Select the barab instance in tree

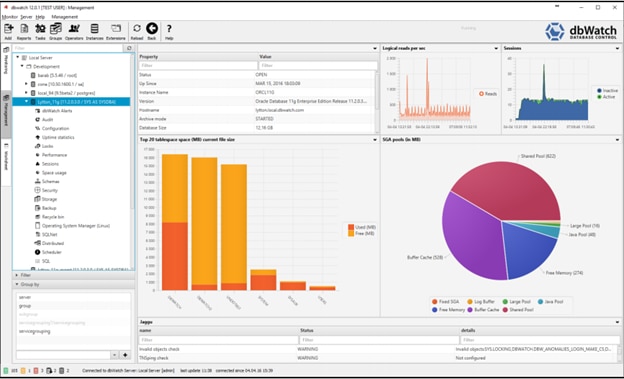[57, 75]
